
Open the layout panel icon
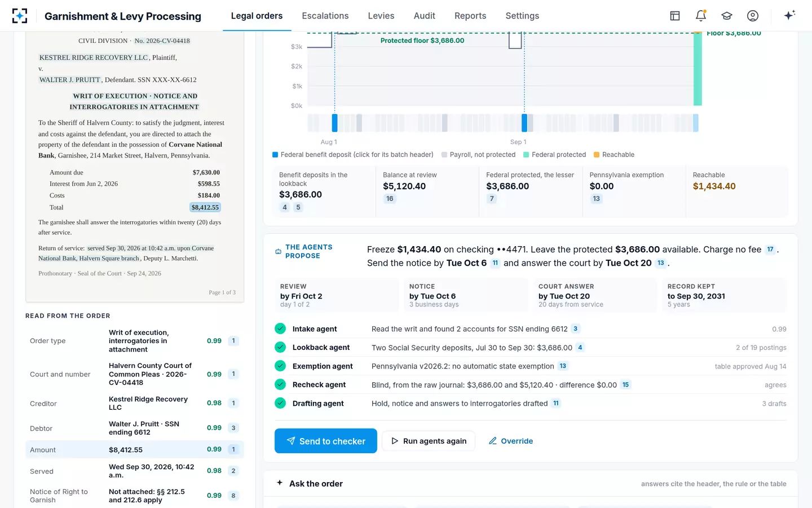click(675, 16)
